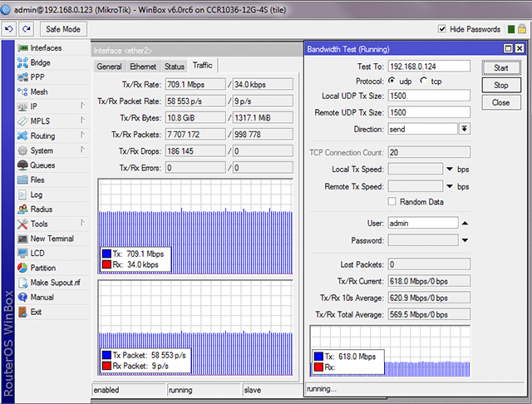Viewport: 532px width, 404px height.
Task: Open the Bridge sidebar icon
Action: tap(22, 62)
